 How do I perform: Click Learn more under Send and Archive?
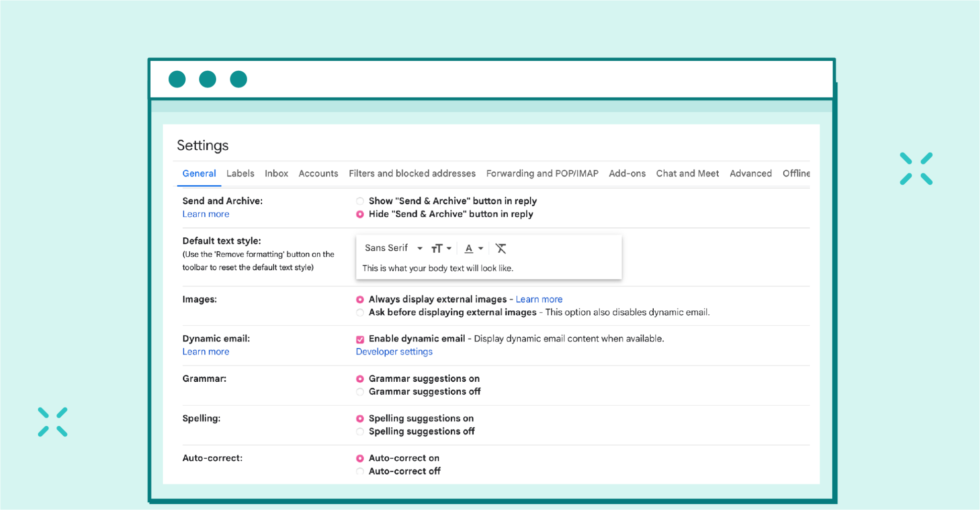[x=205, y=214]
